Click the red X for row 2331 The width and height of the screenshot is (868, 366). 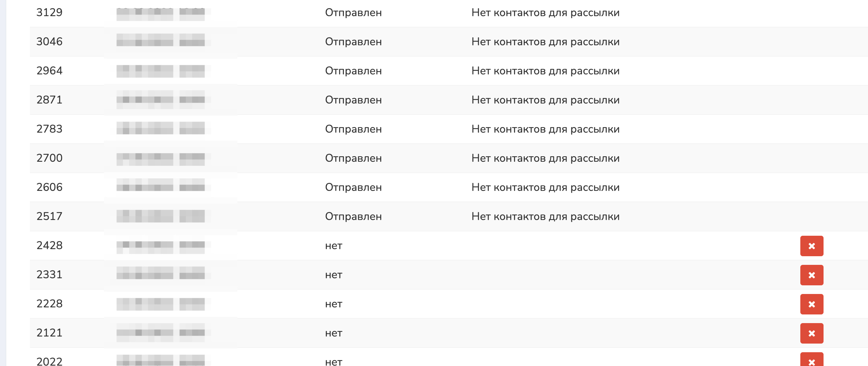coord(811,275)
